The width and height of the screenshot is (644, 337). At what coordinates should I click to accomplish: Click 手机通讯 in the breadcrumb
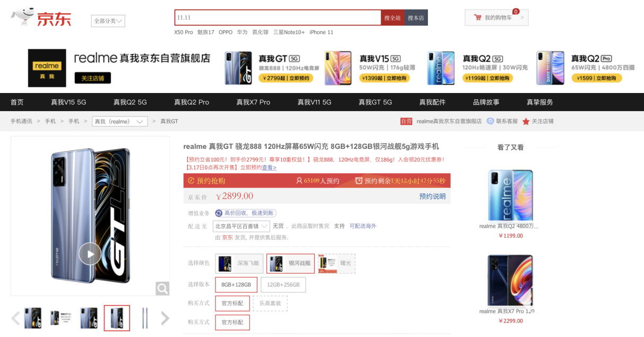pyautogui.click(x=21, y=121)
